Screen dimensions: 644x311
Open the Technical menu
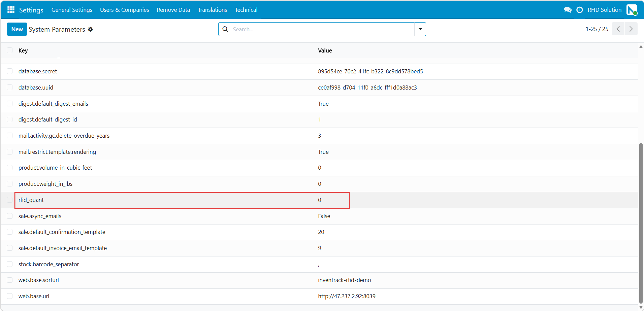246,10
